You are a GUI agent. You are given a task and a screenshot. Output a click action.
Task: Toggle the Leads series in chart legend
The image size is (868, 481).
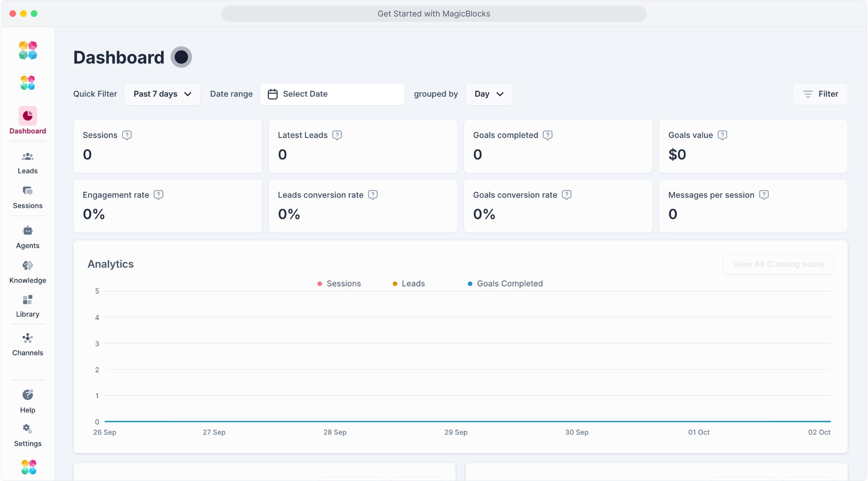[x=409, y=284]
